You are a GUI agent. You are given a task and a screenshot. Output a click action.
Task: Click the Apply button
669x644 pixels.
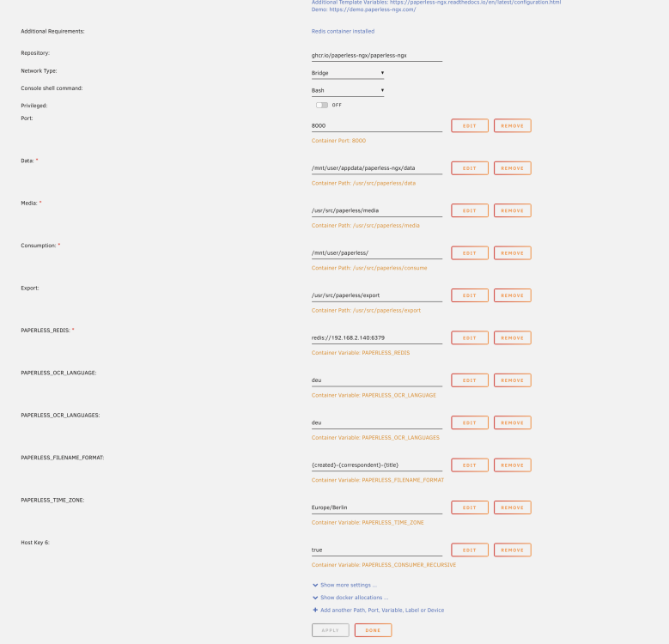click(x=331, y=630)
